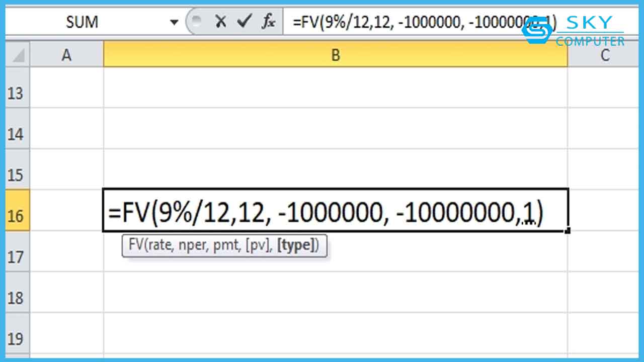Select cell B18
Image resolution: width=644 pixels, height=362 pixels.
point(336,293)
